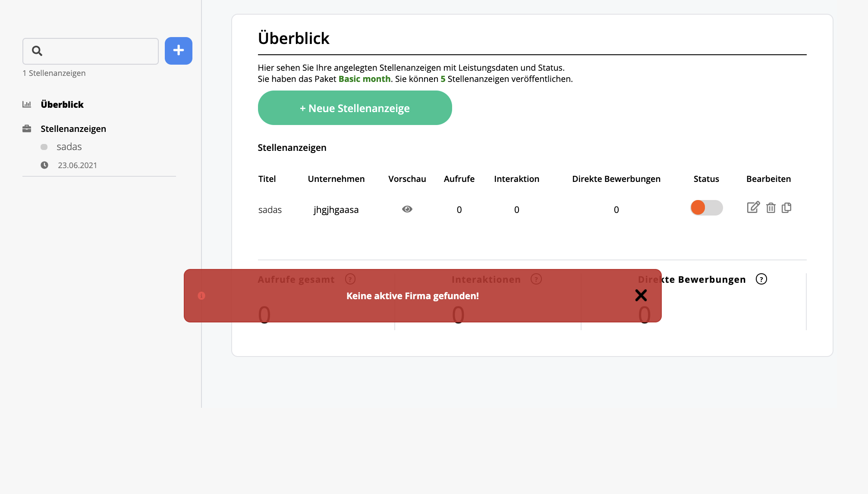Click the Status column header

point(706,179)
